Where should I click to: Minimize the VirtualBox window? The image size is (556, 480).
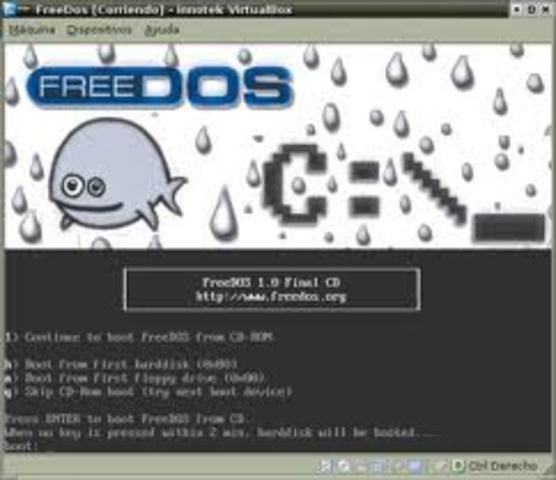coord(517,10)
